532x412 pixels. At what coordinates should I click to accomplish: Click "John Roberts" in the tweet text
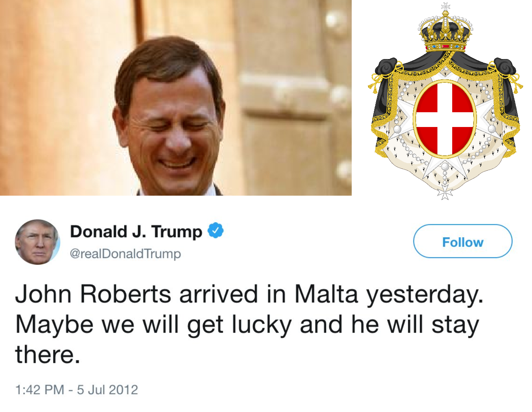pyautogui.click(x=93, y=295)
